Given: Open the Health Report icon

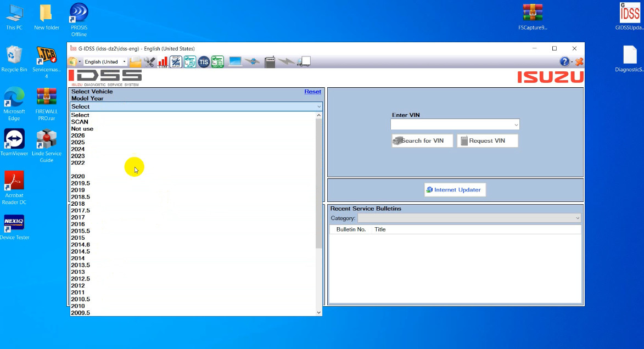Looking at the screenshot, I should click(176, 61).
